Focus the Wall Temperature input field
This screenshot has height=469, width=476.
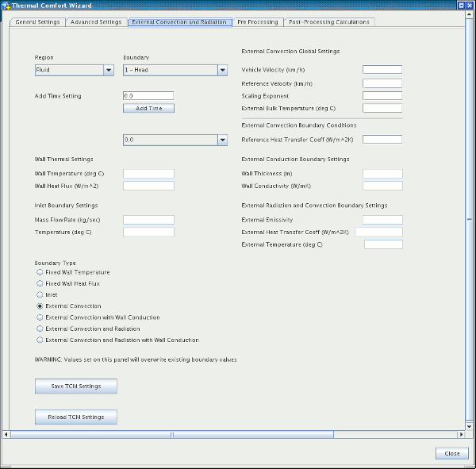click(148, 173)
